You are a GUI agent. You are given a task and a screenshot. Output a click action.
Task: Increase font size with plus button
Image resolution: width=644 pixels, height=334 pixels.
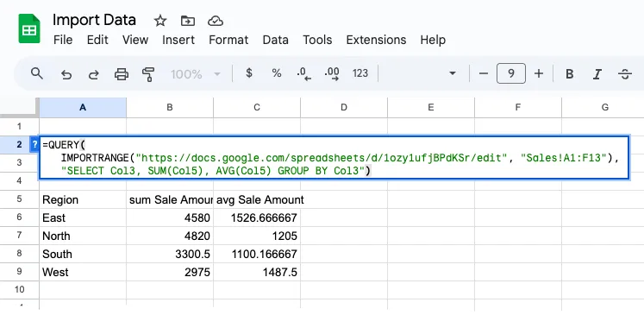click(539, 73)
